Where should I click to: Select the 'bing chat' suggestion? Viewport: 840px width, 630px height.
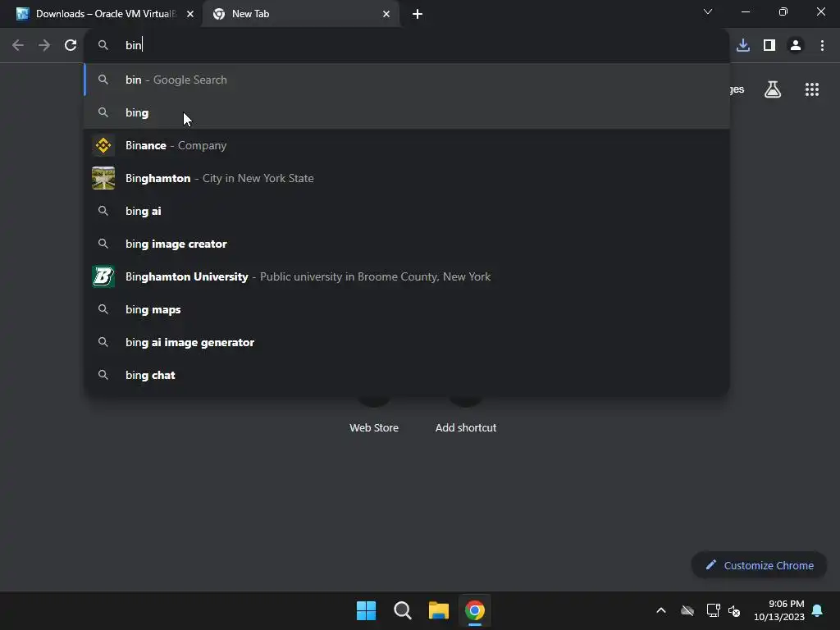pos(407,375)
